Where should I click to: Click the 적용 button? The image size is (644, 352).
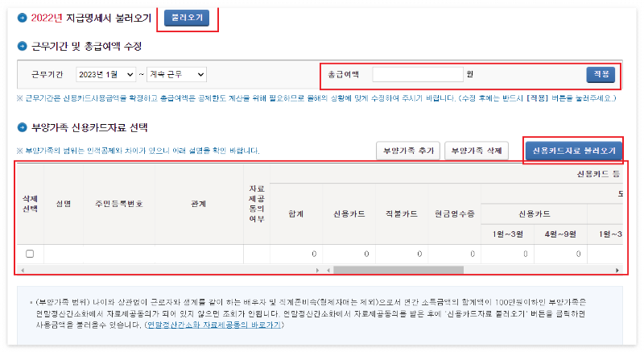coord(601,74)
